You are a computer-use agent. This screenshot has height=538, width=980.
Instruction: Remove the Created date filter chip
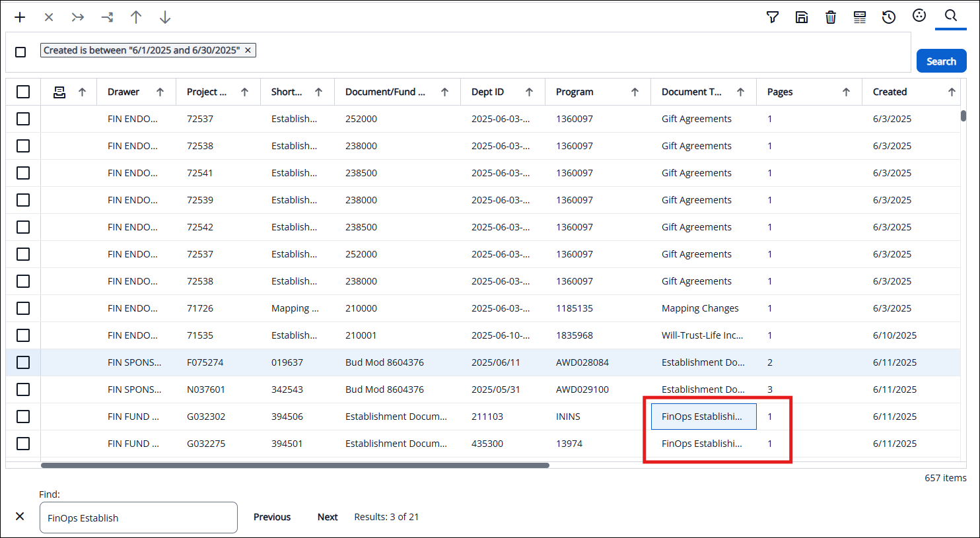(248, 50)
